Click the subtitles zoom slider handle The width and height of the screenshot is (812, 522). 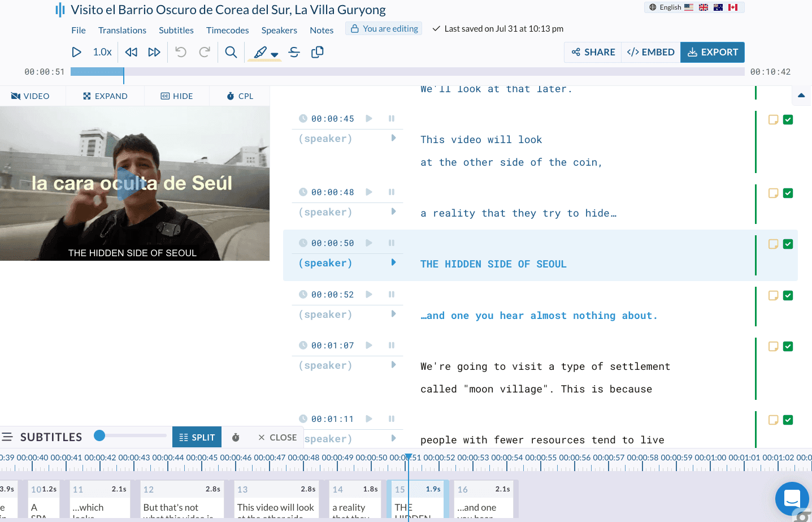coord(99,435)
